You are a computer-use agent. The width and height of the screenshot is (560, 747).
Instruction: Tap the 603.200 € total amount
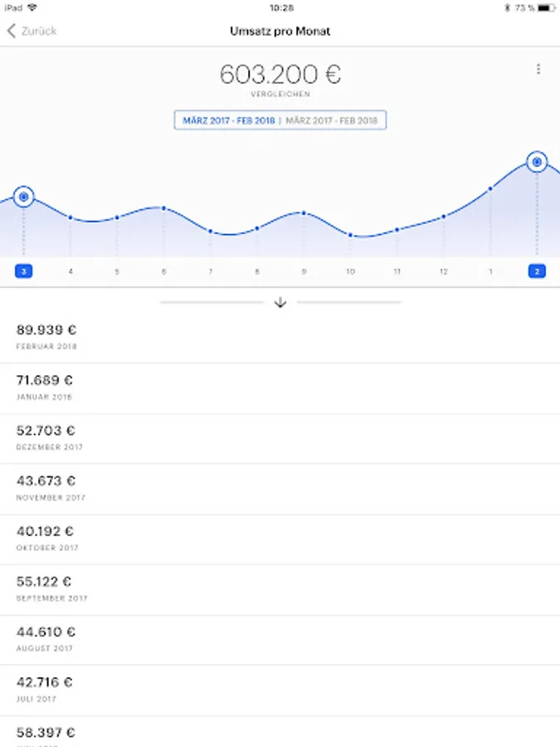(280, 75)
